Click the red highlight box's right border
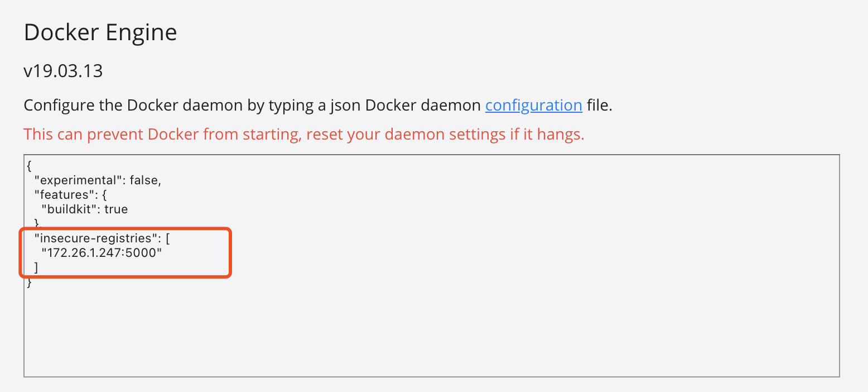The height and width of the screenshot is (392, 868). 230,252
